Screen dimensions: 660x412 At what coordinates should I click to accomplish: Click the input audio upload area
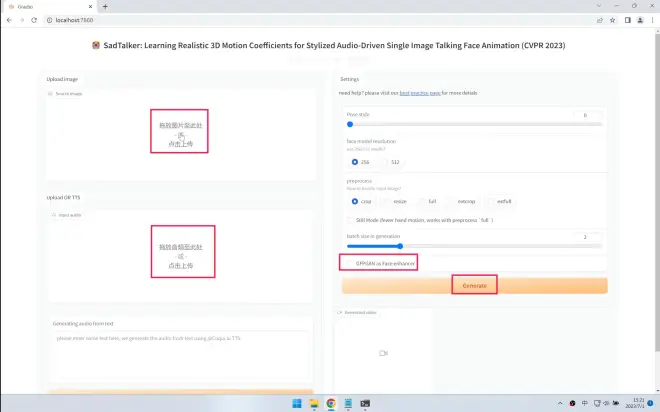(x=181, y=256)
